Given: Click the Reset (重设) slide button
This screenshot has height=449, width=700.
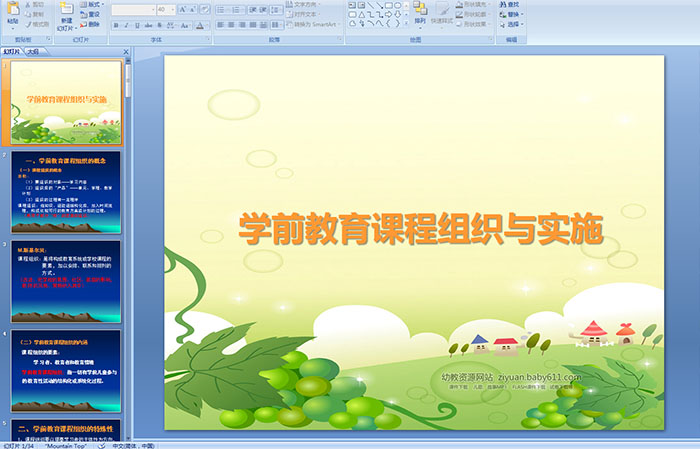Looking at the screenshot, I should 90,14.
